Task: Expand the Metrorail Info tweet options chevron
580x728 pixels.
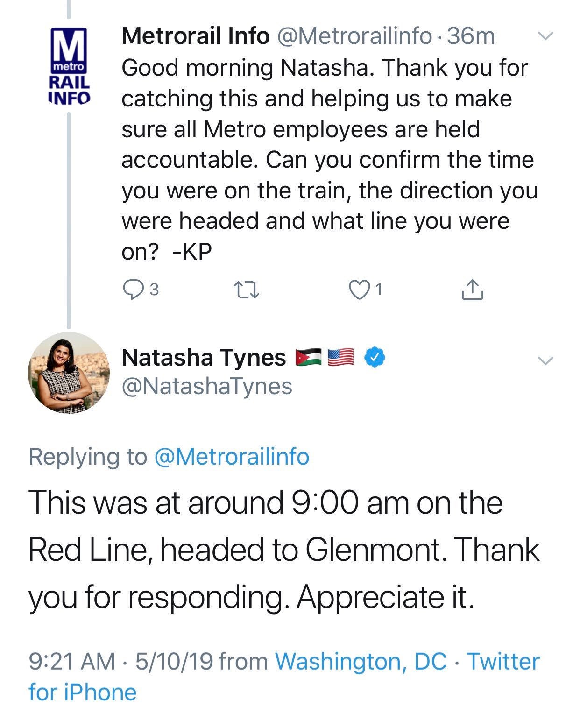Action: (545, 35)
